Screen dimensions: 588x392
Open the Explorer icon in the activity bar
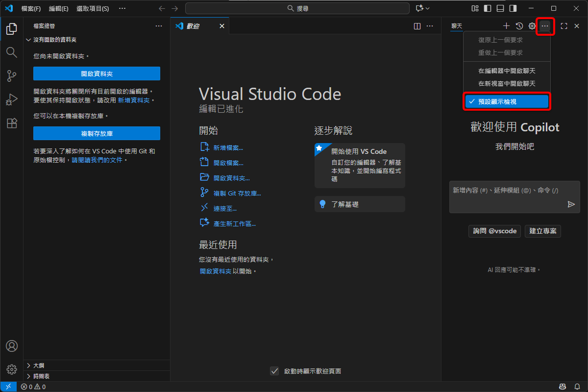click(11, 29)
